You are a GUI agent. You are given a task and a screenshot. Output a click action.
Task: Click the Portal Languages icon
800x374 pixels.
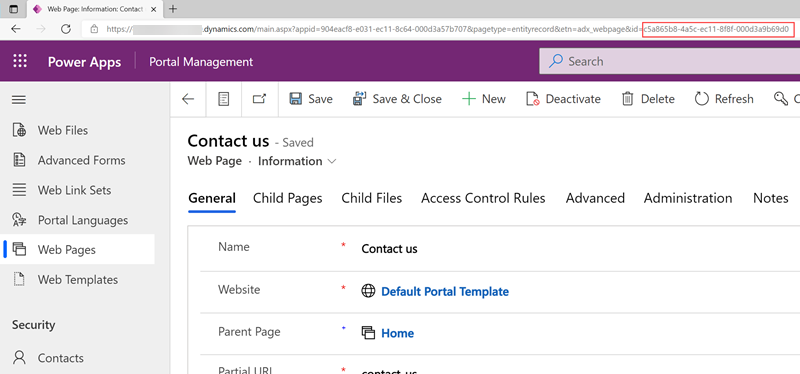click(19, 220)
